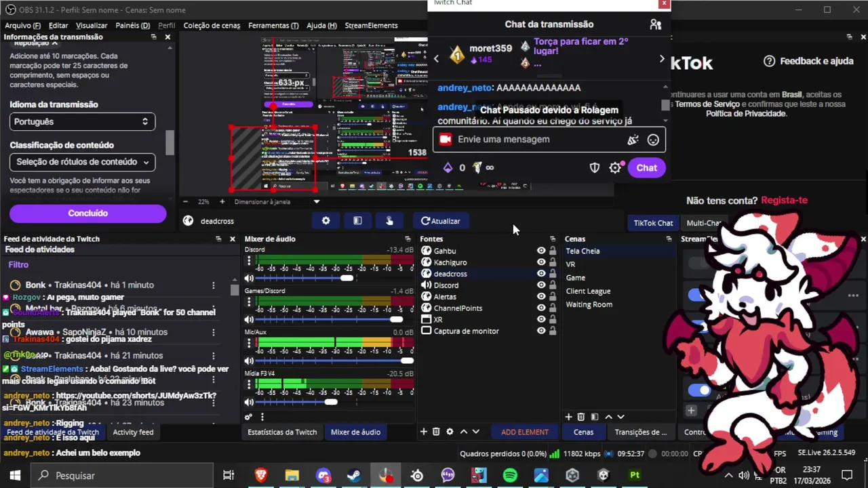The image size is (868, 488).
Task: Move selected source down in Fontes
Action: tap(476, 432)
